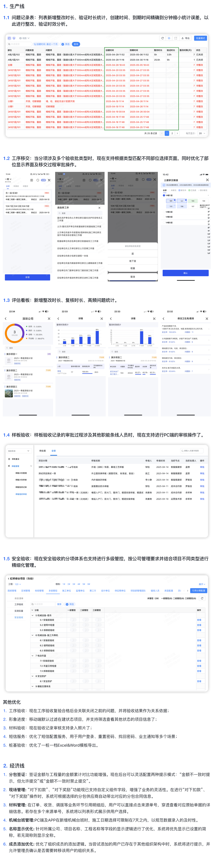Close 请选择工序 panel with X
219x868 pixels.
[x=99, y=208]
